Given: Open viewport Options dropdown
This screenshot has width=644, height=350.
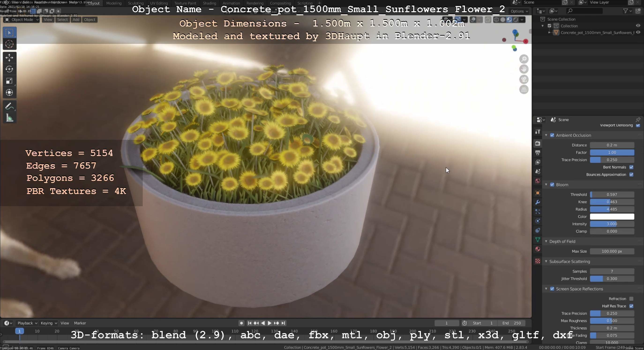Looking at the screenshot, I should [519, 11].
